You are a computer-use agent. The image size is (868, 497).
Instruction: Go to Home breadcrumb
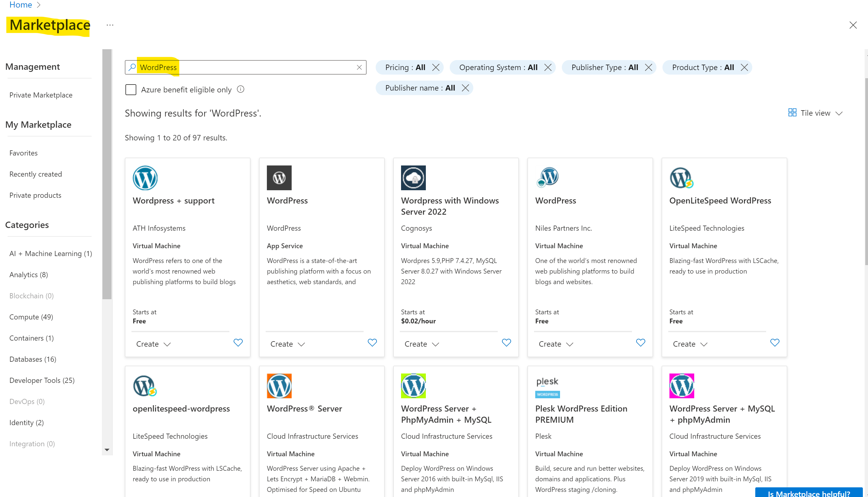(x=21, y=5)
